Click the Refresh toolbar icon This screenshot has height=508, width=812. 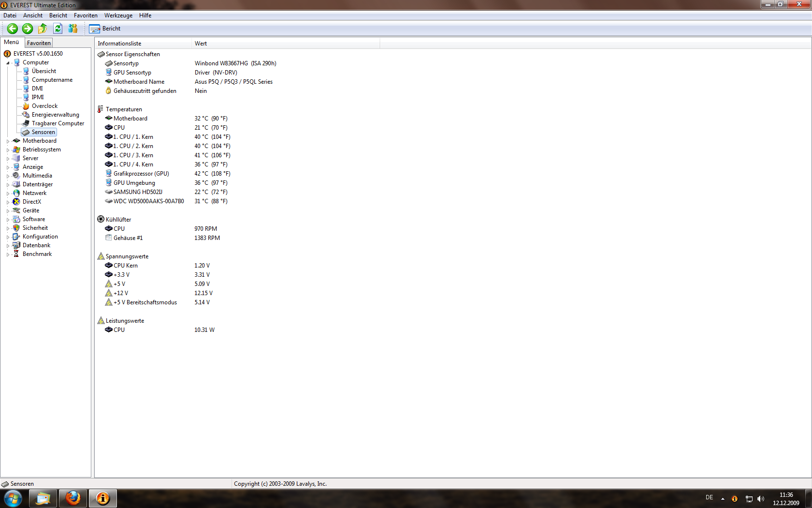(x=58, y=29)
